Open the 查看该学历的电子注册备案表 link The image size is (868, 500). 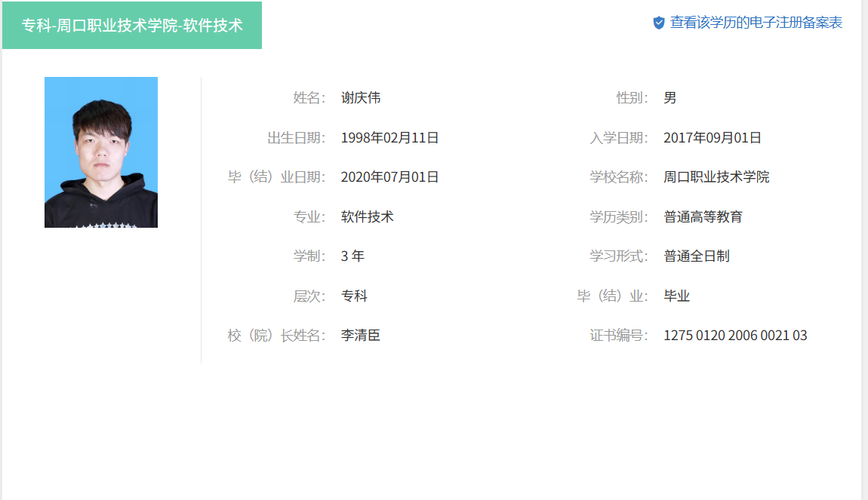tap(756, 23)
